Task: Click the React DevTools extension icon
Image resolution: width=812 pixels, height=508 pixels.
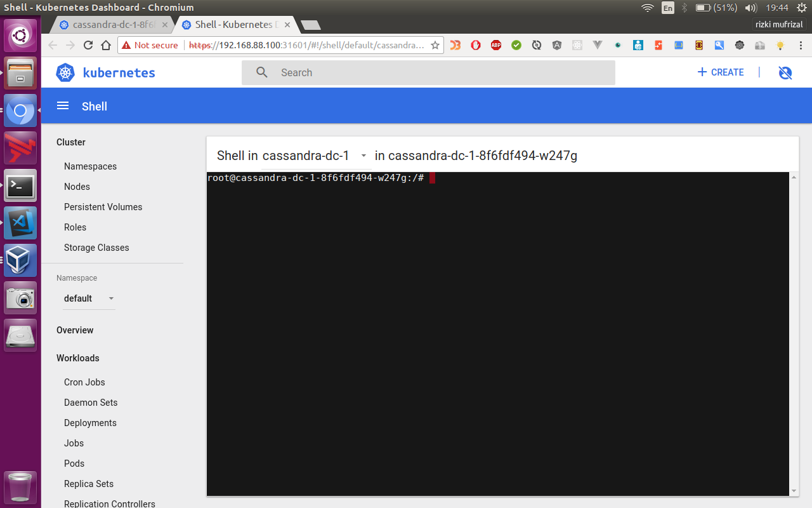Action: click(x=577, y=45)
